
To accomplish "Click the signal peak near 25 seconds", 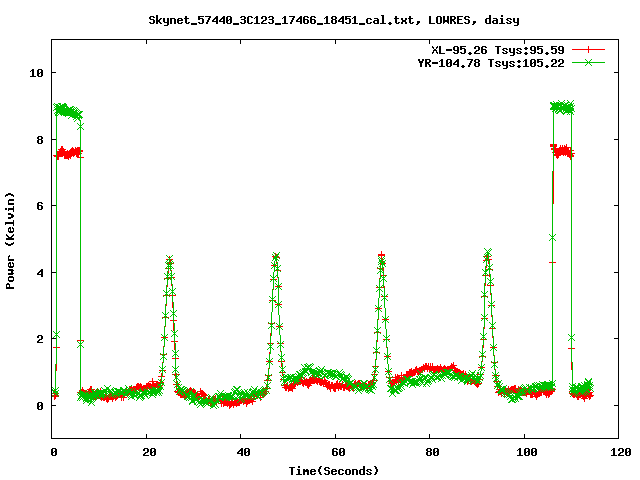I will click(170, 260).
